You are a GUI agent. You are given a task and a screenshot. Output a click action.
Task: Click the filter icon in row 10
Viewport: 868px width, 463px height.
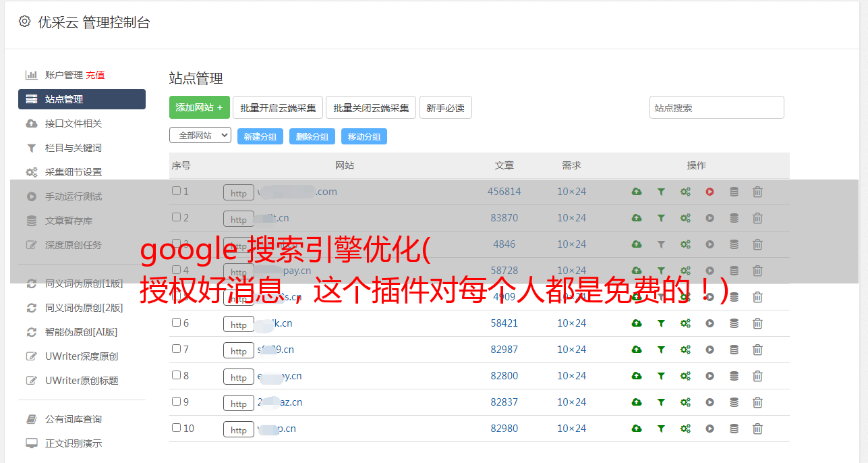pos(661,429)
